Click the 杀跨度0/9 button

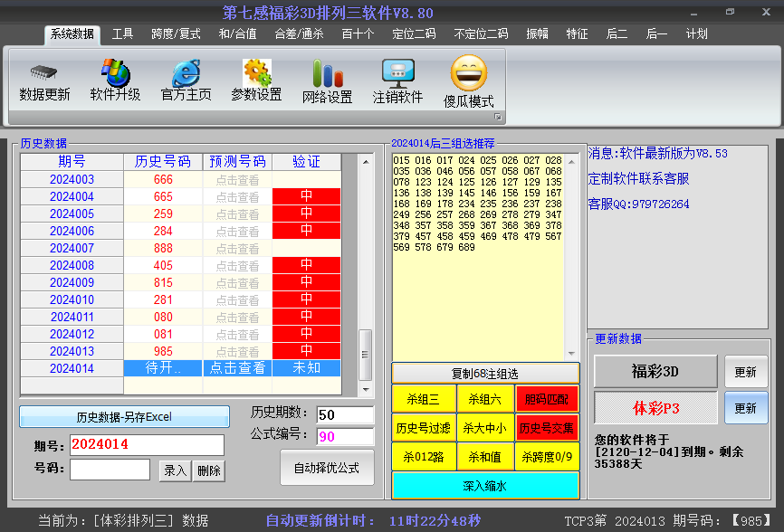[x=547, y=457]
